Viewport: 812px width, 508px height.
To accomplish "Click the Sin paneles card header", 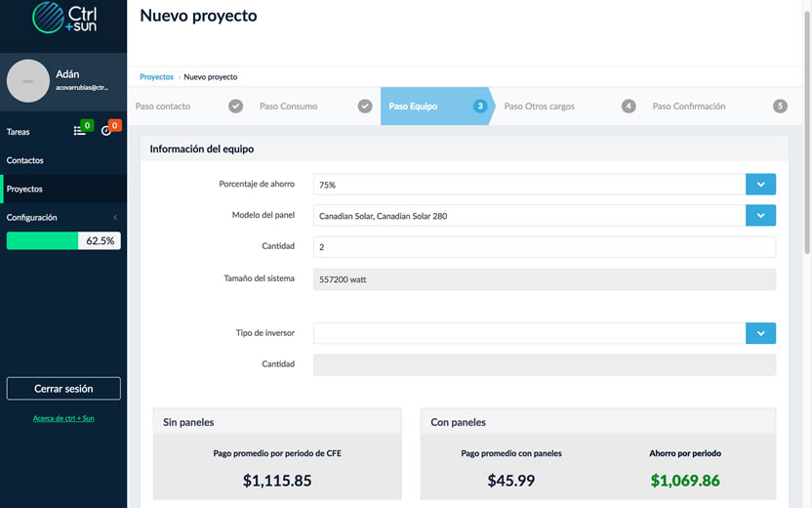I will click(x=277, y=421).
